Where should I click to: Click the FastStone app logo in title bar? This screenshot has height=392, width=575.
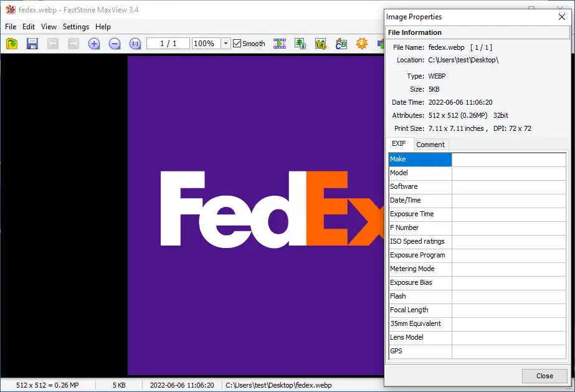[11, 9]
